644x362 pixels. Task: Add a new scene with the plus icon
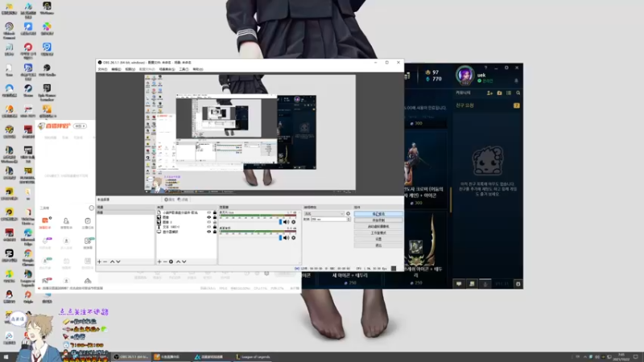click(x=99, y=261)
